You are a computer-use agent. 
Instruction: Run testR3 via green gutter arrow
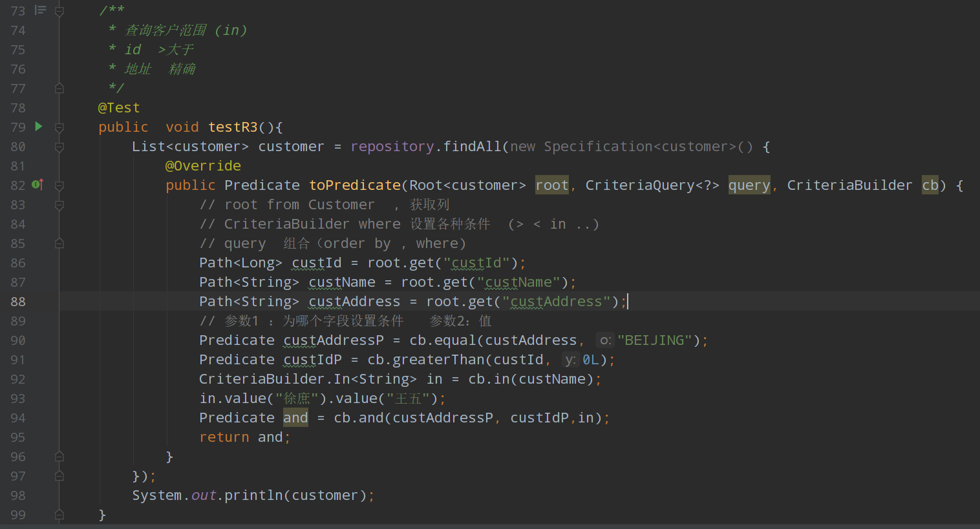tap(39, 127)
